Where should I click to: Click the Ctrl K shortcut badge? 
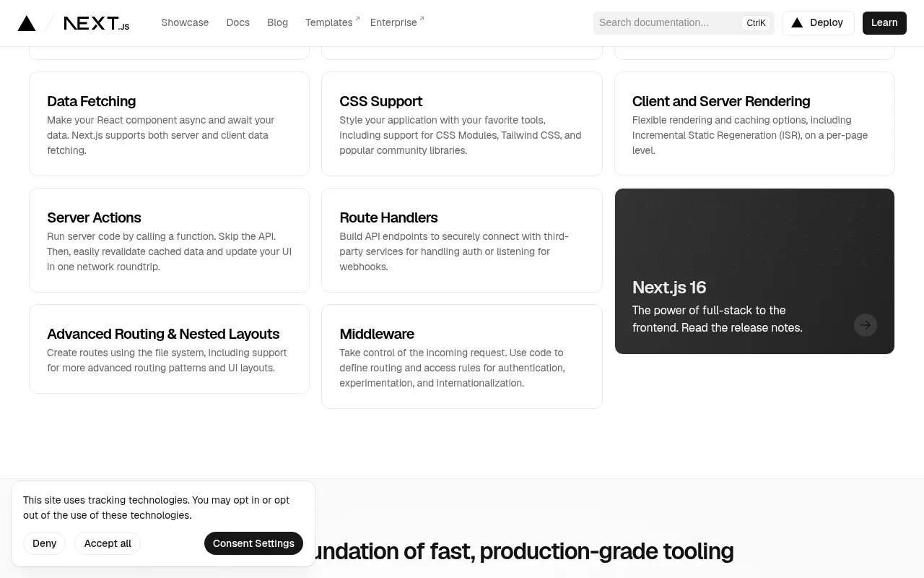pos(756,23)
